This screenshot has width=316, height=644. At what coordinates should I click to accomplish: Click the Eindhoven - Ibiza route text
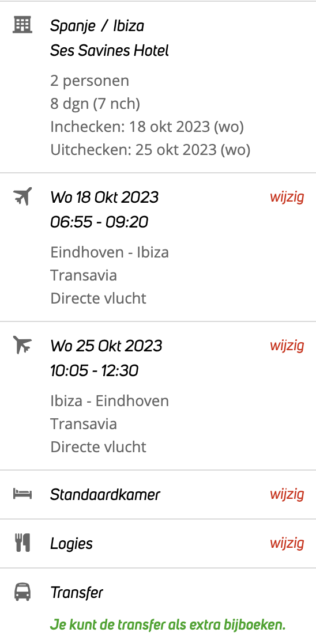(110, 252)
